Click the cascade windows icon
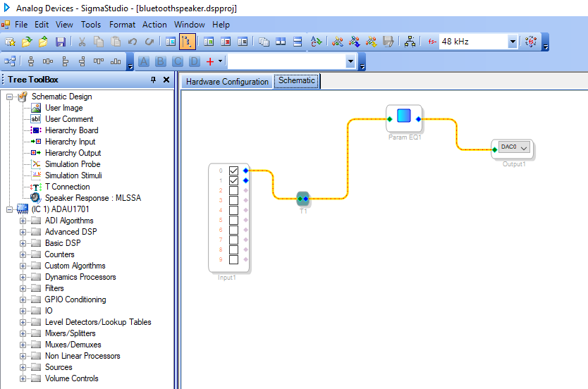The width and height of the screenshot is (588, 389). pyautogui.click(x=264, y=42)
